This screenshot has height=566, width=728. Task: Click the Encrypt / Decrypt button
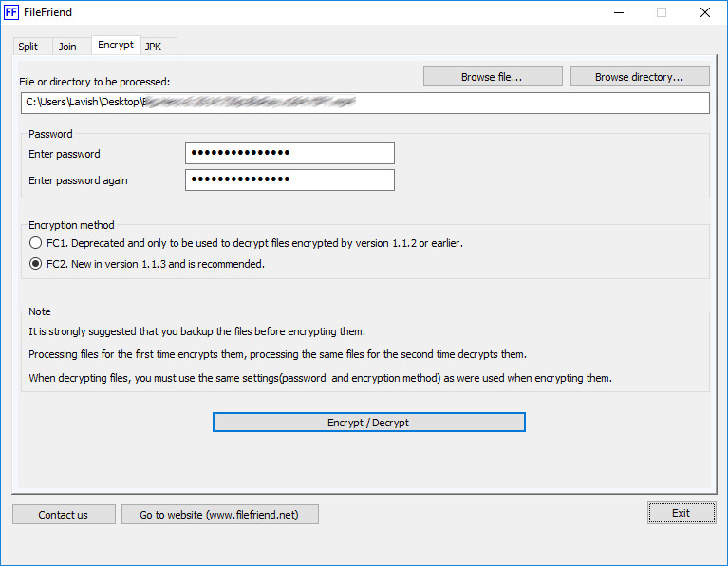pyautogui.click(x=369, y=423)
